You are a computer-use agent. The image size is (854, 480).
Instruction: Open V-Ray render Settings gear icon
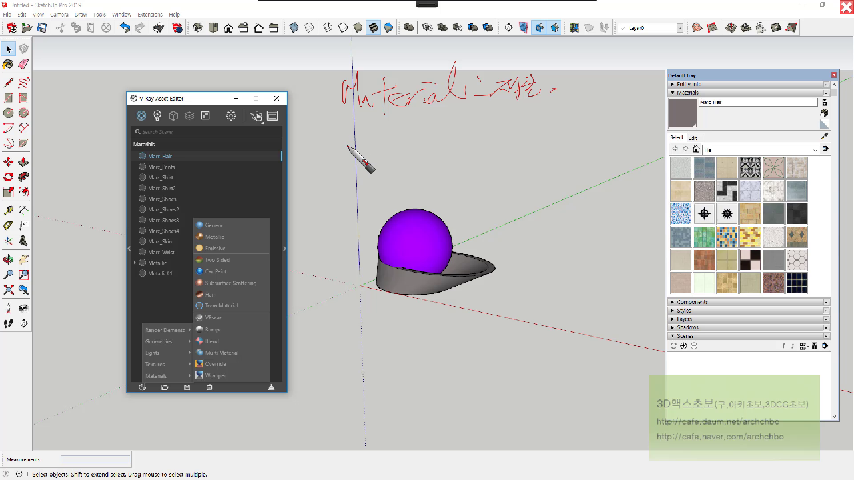click(x=231, y=116)
